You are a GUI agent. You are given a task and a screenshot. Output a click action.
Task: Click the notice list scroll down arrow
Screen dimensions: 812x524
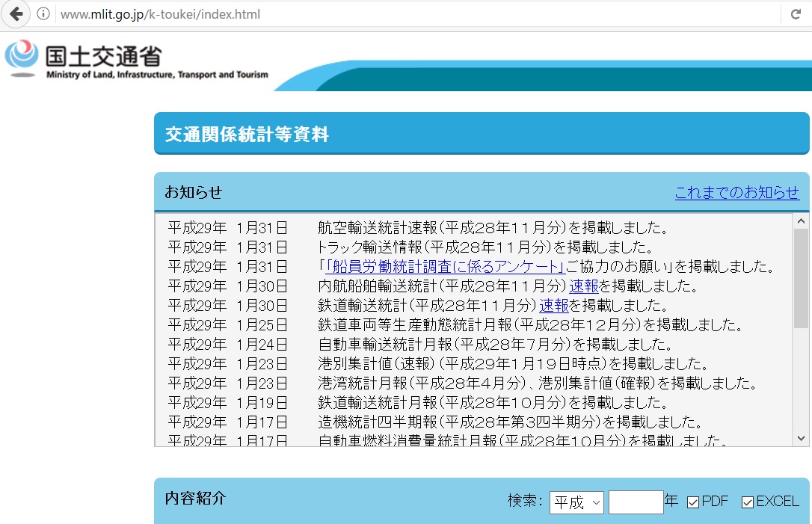801,438
